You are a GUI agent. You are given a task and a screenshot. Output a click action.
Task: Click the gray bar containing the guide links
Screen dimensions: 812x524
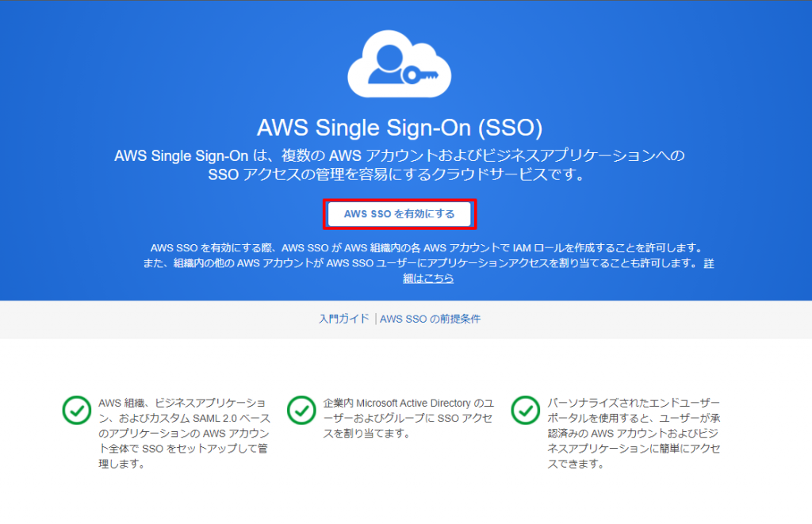406,319
